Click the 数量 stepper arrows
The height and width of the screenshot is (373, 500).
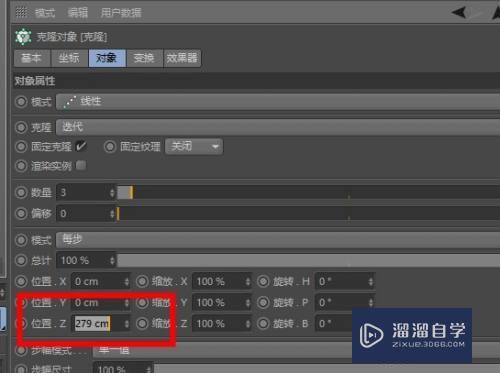pos(112,192)
